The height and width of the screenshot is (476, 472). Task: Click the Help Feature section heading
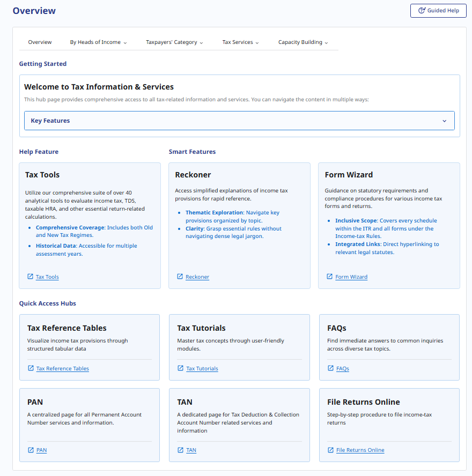(39, 152)
